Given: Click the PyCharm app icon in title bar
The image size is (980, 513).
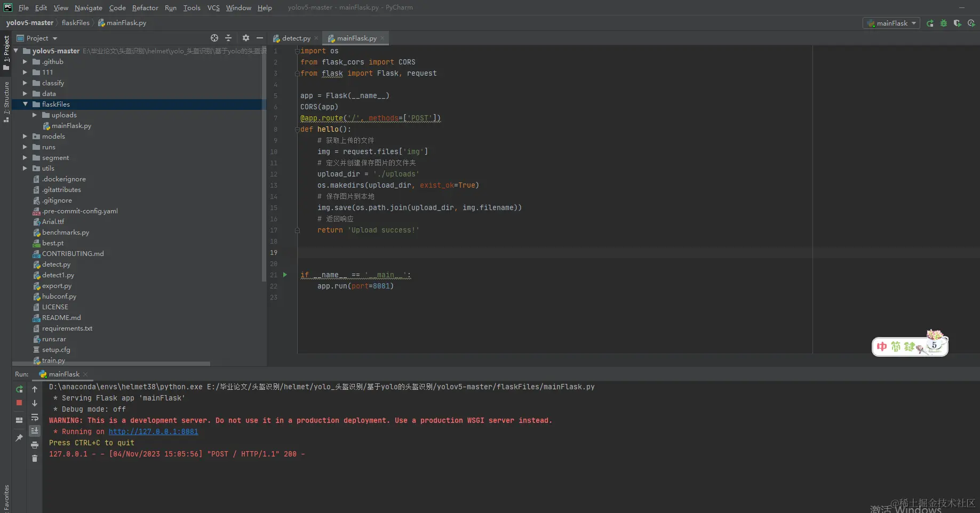Looking at the screenshot, I should [x=8, y=7].
